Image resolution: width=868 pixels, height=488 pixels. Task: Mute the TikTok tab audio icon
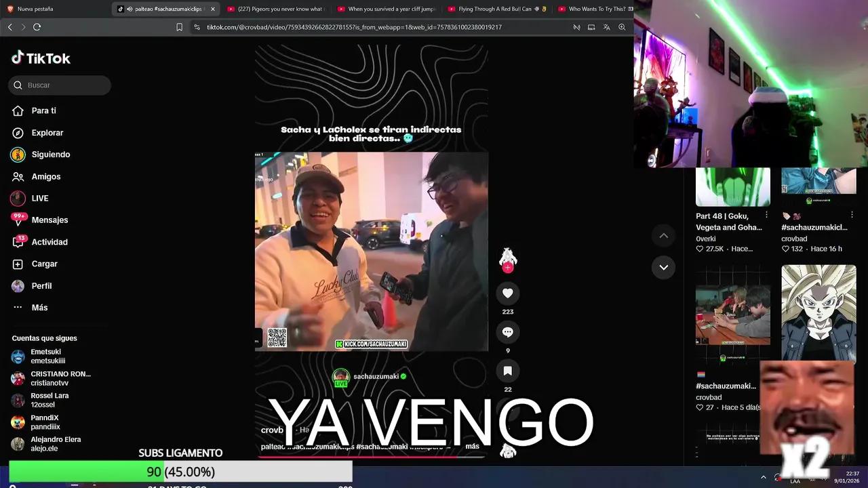click(x=129, y=9)
